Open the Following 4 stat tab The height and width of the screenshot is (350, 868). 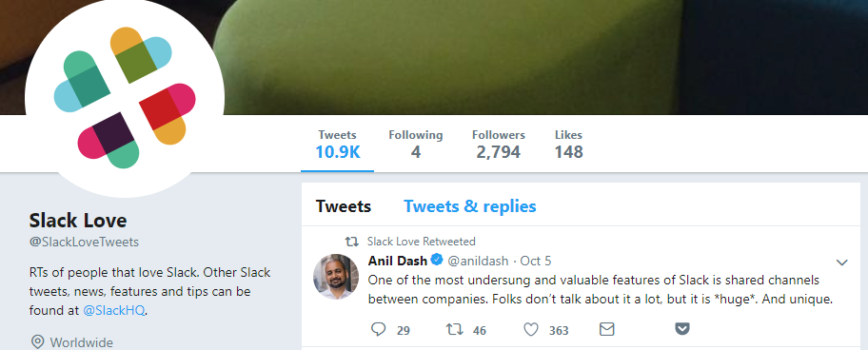416,145
